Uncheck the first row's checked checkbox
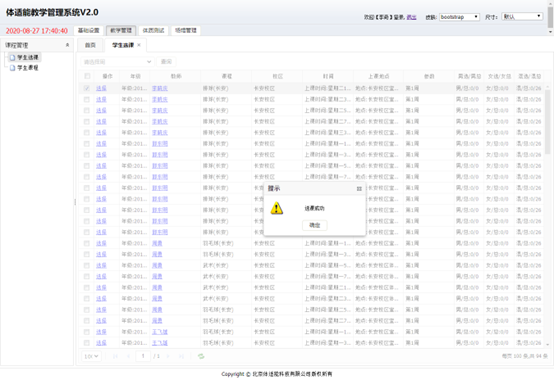 [87, 88]
